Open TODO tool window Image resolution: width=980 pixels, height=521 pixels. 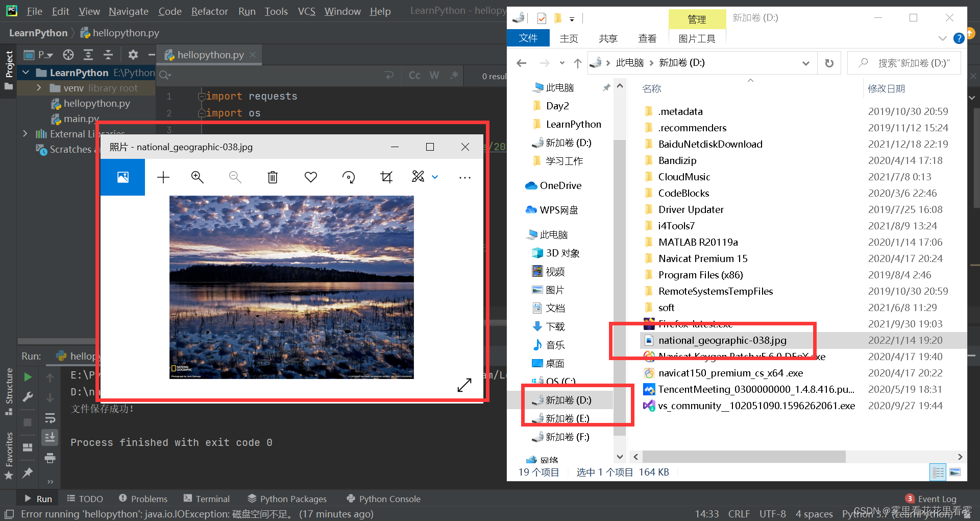tap(85, 499)
